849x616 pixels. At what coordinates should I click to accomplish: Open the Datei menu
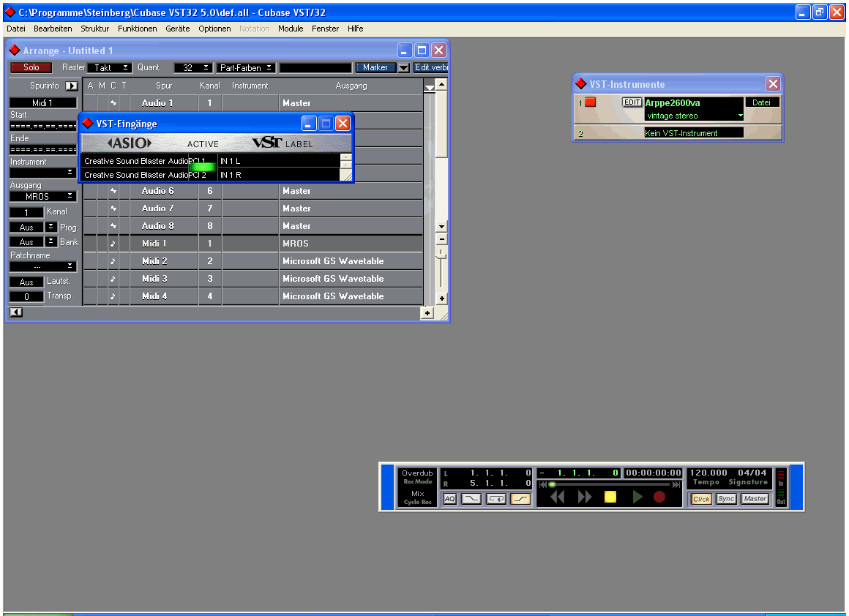15,29
